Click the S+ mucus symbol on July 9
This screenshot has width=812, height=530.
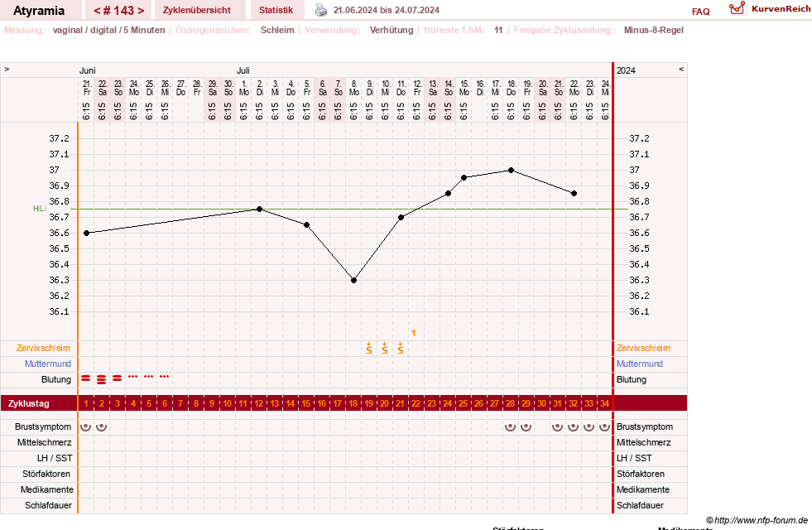click(x=368, y=348)
